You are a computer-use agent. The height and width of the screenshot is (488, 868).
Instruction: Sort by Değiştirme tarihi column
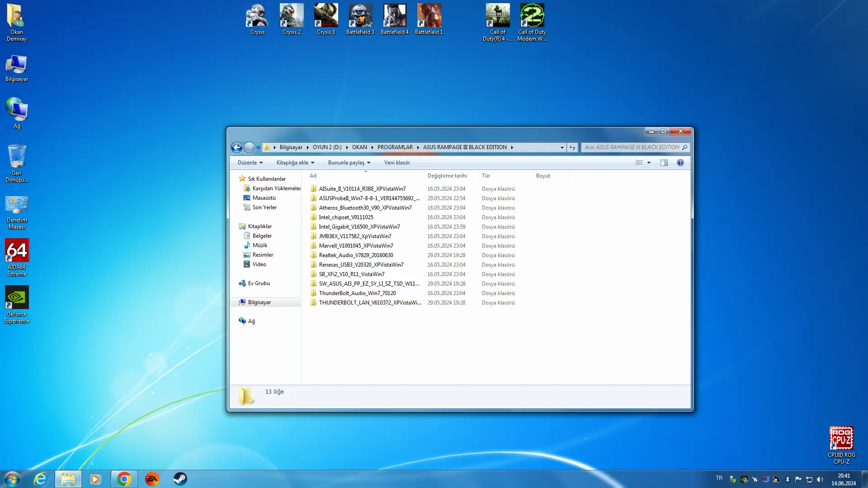pos(451,176)
